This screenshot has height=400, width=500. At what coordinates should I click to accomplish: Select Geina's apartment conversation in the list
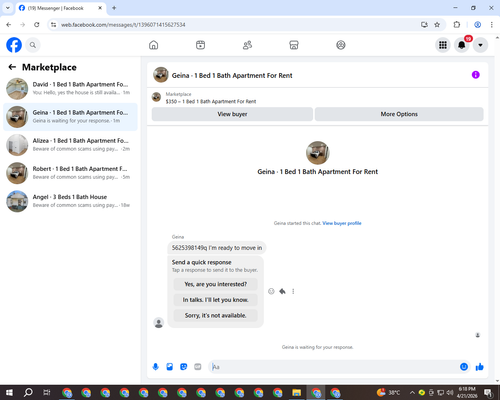70,117
